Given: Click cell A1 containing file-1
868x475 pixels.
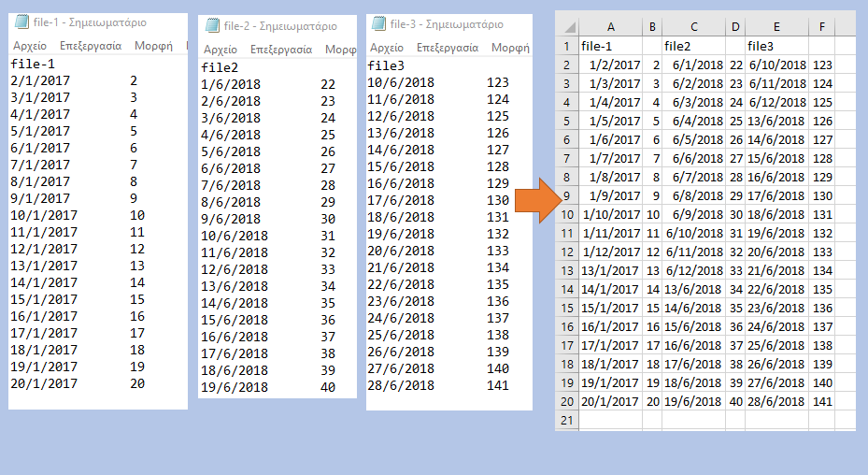Looking at the screenshot, I should (x=610, y=46).
